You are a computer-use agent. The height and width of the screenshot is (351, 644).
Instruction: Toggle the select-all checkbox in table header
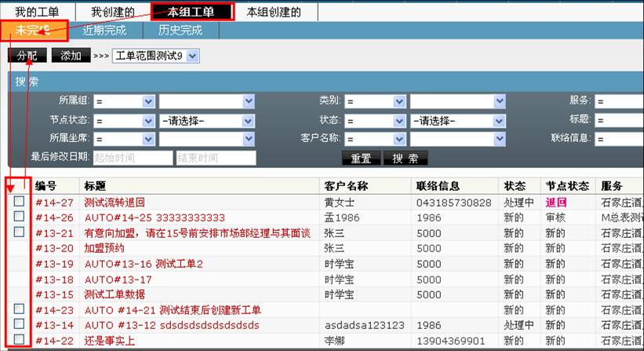click(19, 186)
